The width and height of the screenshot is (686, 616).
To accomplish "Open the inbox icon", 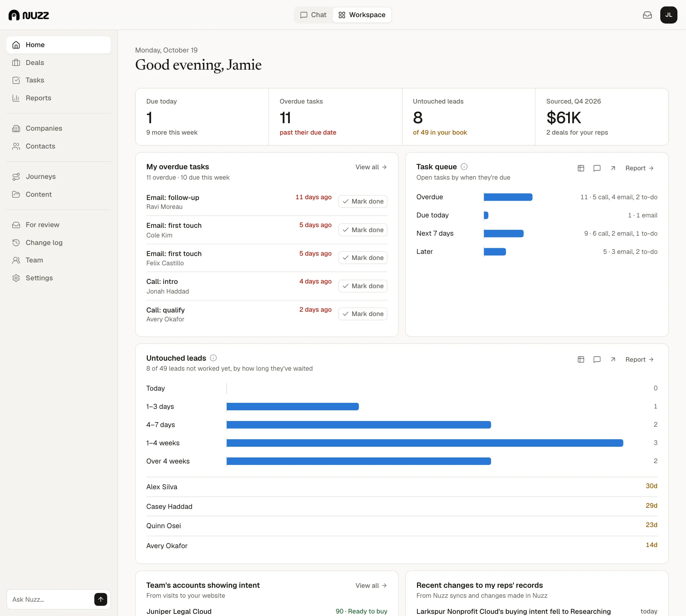I will [x=647, y=15].
